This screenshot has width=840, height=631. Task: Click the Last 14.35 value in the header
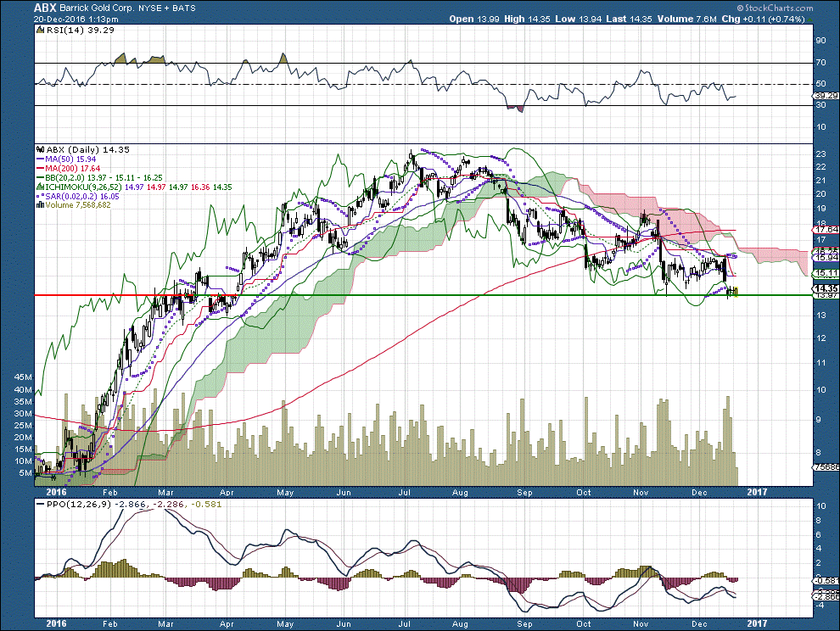629,19
